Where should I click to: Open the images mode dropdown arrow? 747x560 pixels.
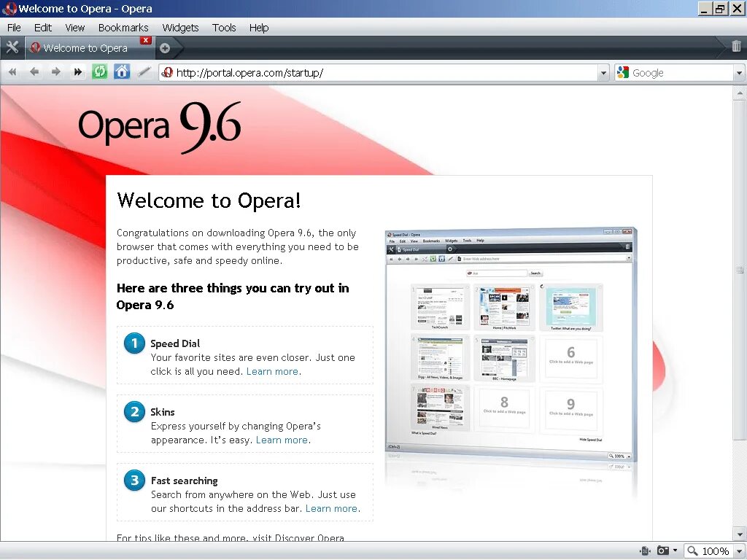click(x=675, y=551)
